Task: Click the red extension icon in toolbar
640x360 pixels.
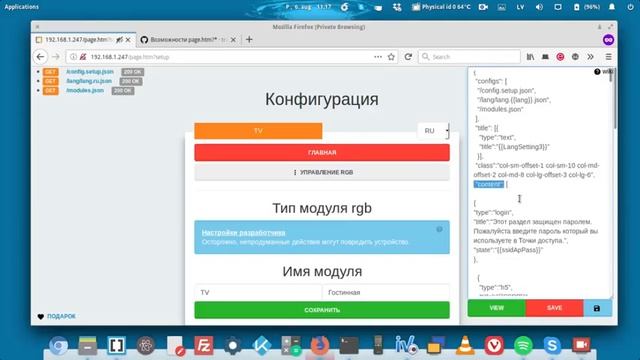Action: (560, 57)
